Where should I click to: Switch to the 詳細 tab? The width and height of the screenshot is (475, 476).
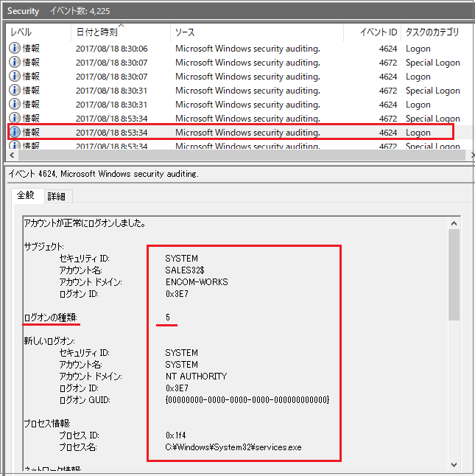click(57, 197)
